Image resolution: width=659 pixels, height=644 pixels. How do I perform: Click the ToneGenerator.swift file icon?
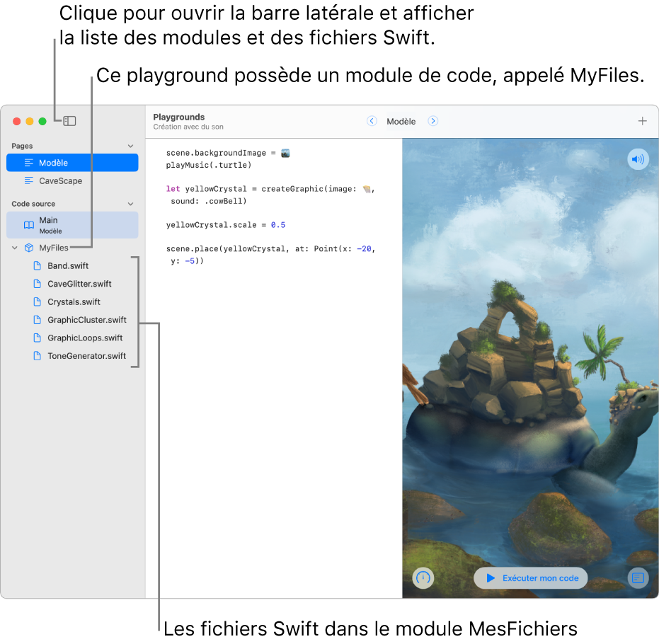(38, 356)
